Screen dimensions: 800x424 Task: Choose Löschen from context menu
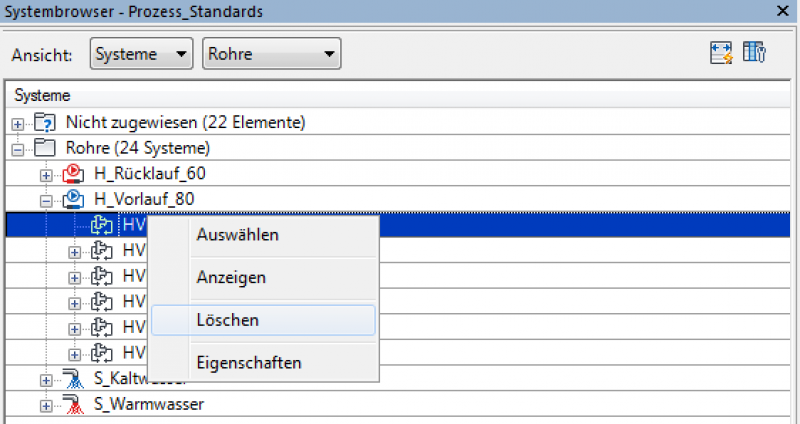coord(228,320)
